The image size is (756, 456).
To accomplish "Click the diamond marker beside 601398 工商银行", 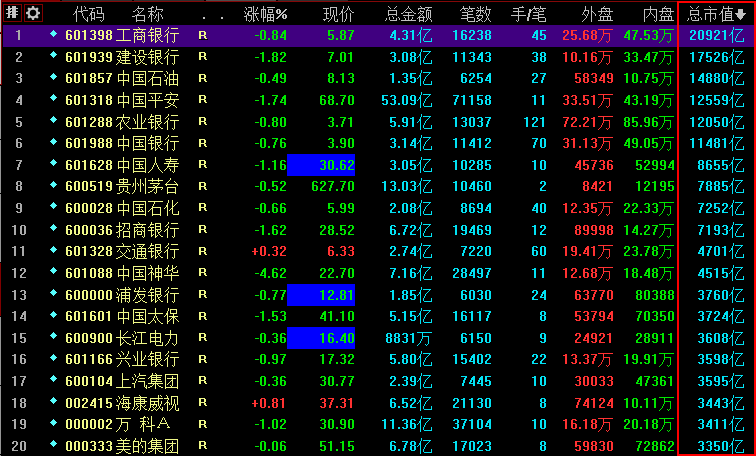I will point(54,34).
